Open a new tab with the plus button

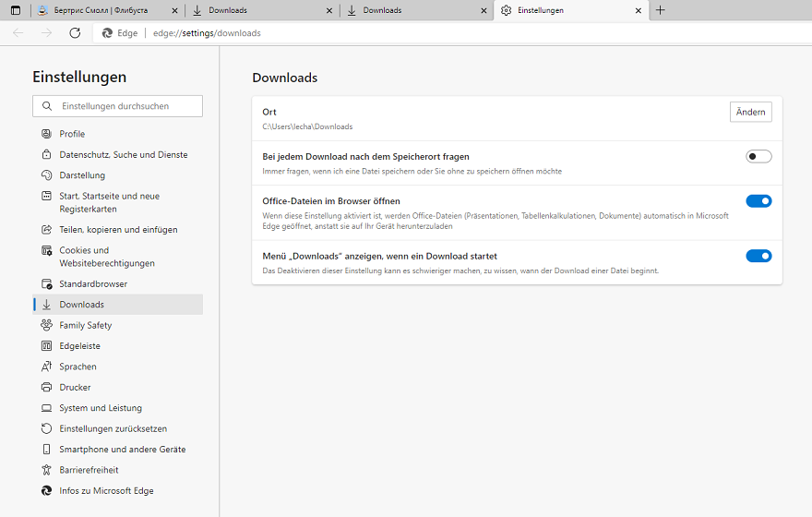tap(661, 10)
